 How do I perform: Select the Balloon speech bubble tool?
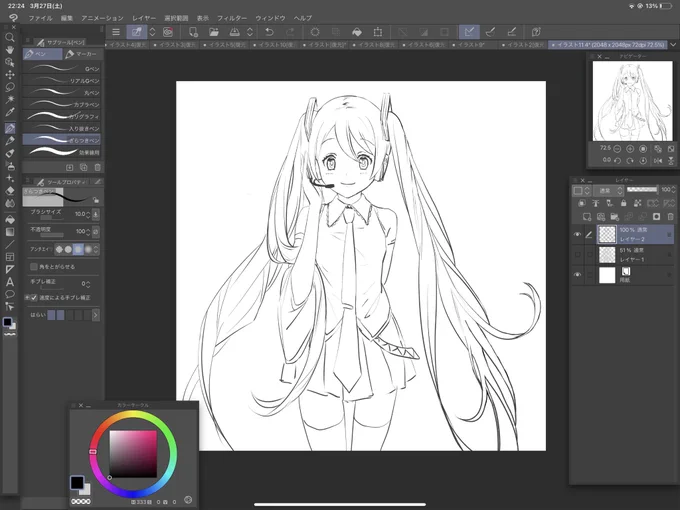10,294
